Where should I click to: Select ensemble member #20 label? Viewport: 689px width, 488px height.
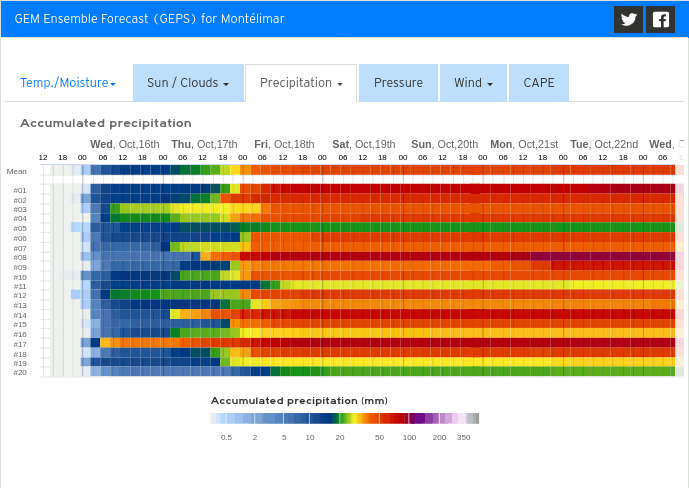(20, 372)
